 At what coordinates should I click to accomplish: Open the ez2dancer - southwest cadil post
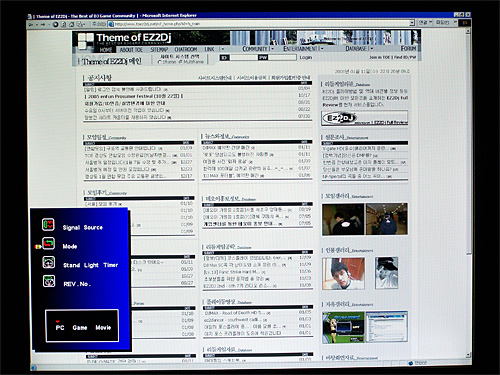pyautogui.click(x=233, y=320)
